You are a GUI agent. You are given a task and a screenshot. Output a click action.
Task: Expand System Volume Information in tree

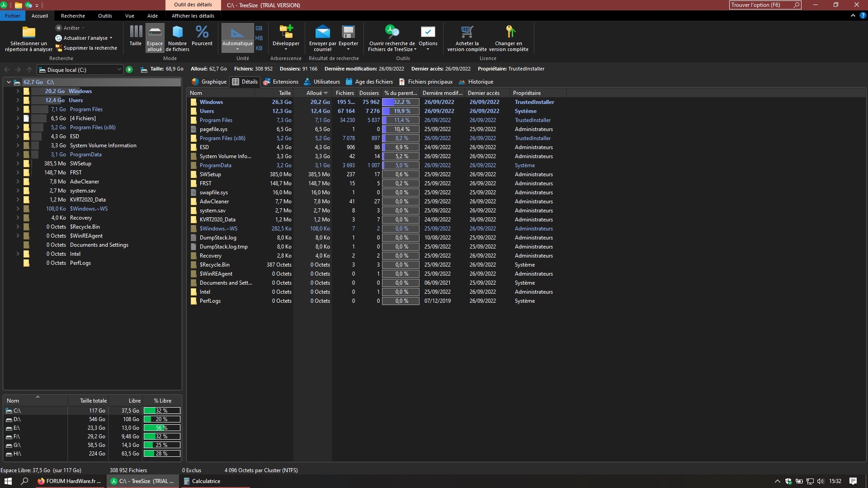[18, 145]
